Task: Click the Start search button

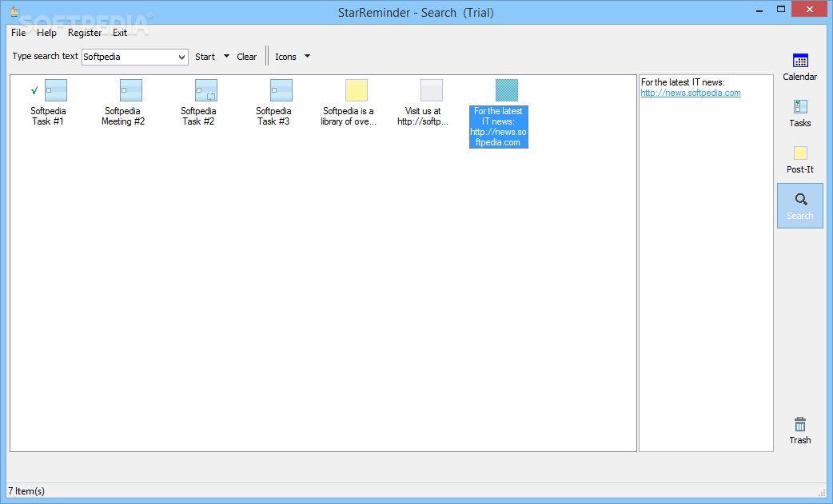Action: click(x=205, y=57)
